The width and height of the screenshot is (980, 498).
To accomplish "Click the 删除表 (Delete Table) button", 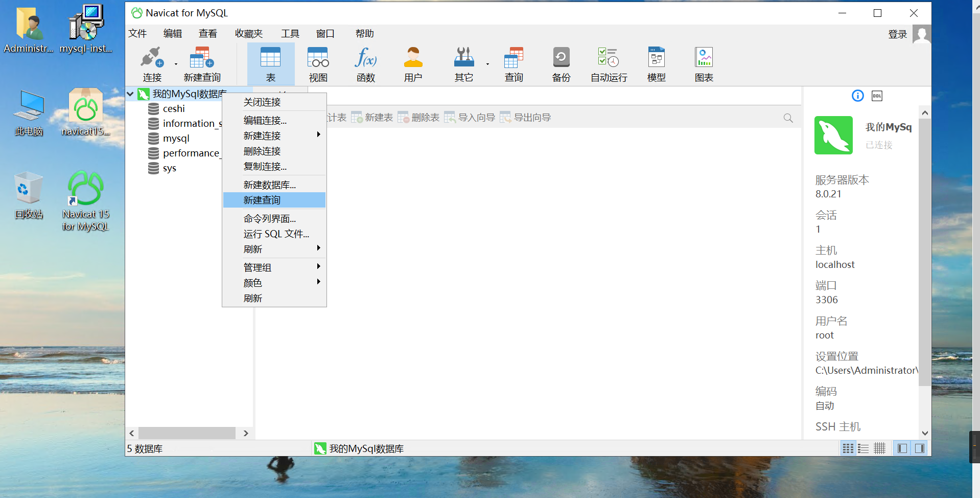I will coord(418,118).
